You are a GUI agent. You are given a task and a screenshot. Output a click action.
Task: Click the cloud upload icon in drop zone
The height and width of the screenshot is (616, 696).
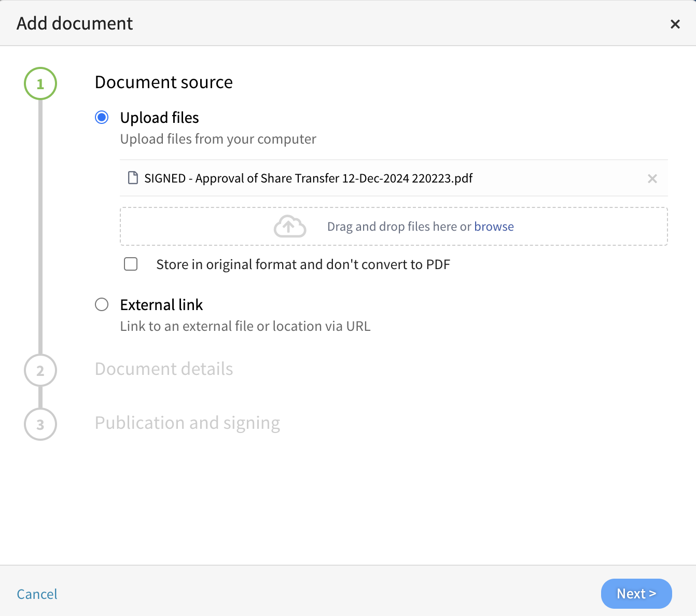click(x=289, y=226)
